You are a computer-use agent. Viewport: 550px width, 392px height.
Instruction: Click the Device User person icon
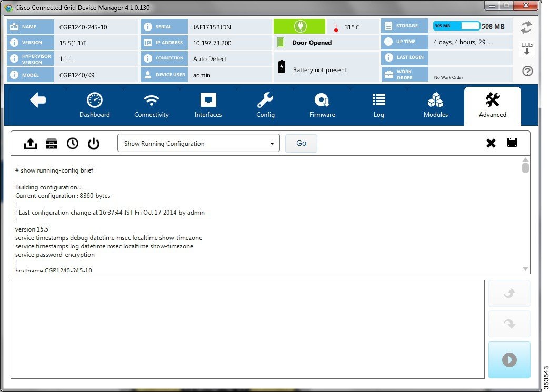[x=148, y=75]
